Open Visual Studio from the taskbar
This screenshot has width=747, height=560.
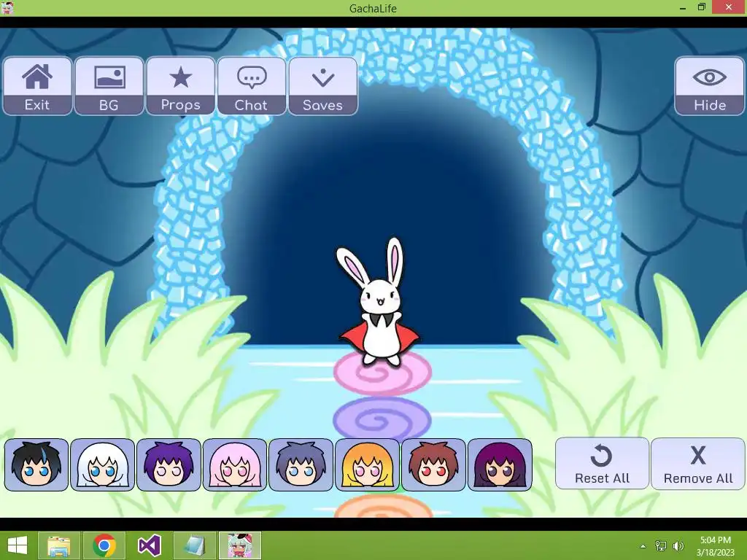pos(149,545)
